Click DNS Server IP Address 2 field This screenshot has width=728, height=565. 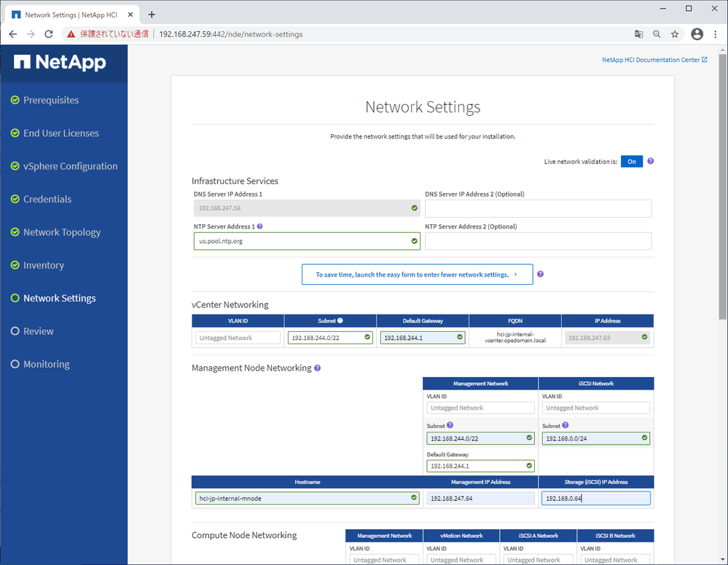click(538, 208)
